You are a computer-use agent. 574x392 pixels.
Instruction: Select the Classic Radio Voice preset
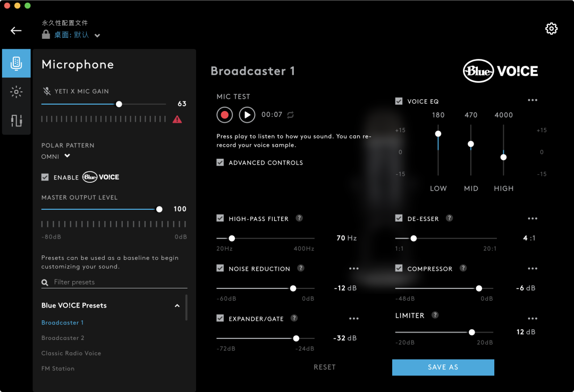pos(71,353)
